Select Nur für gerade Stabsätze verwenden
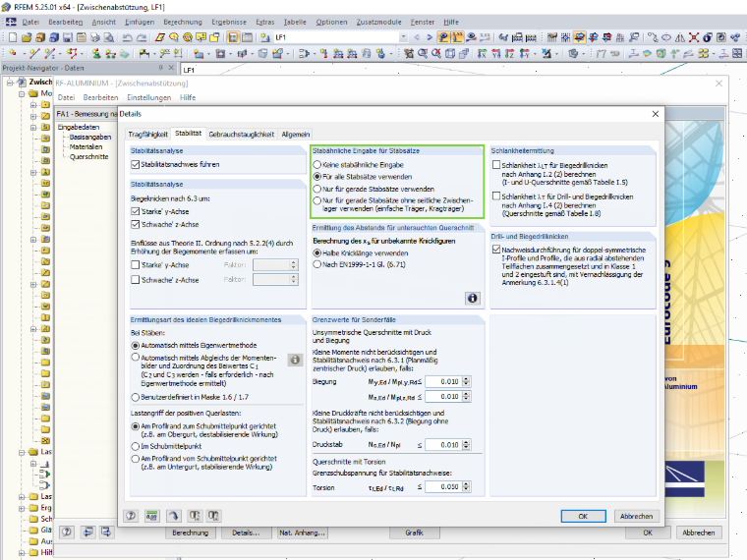Screen dimensions: 747x560 point(316,189)
